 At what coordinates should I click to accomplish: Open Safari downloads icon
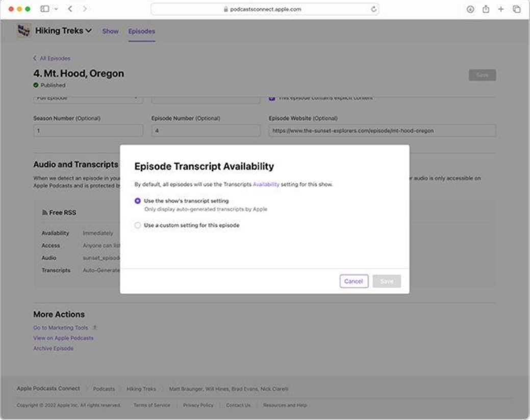(x=470, y=9)
